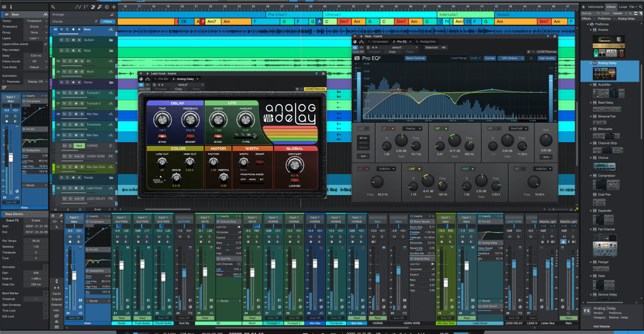The height and width of the screenshot is (334, 644).
Task: Click the Analog Delay Dry/Wet knob
Action: pos(294,165)
